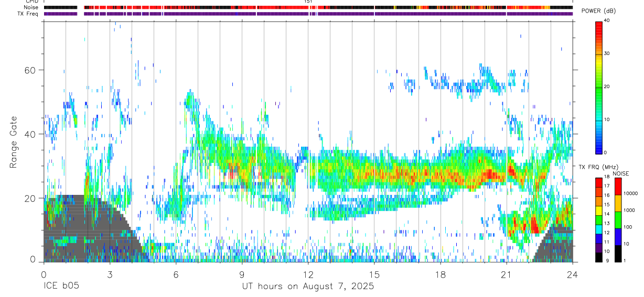Click the Range Gate axis title
The height and width of the screenshot is (297, 644).
click(13, 142)
